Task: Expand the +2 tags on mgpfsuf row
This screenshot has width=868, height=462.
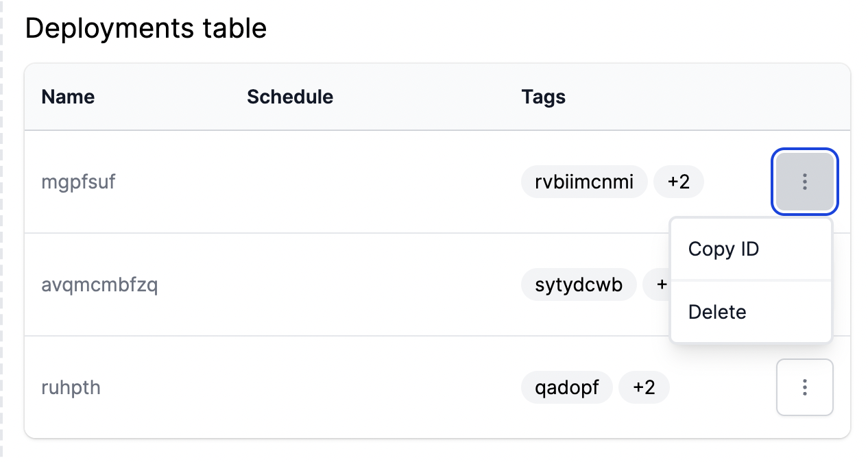Action: click(x=679, y=182)
